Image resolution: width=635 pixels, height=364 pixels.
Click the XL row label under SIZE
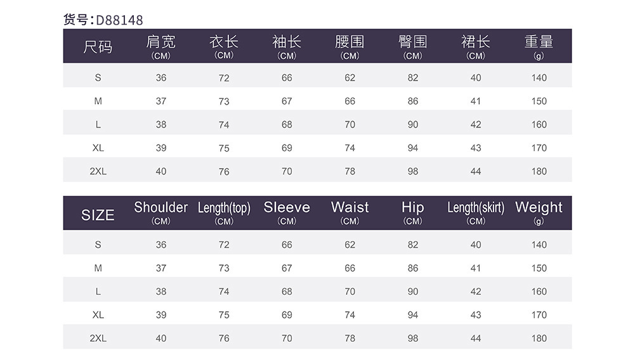(98, 315)
